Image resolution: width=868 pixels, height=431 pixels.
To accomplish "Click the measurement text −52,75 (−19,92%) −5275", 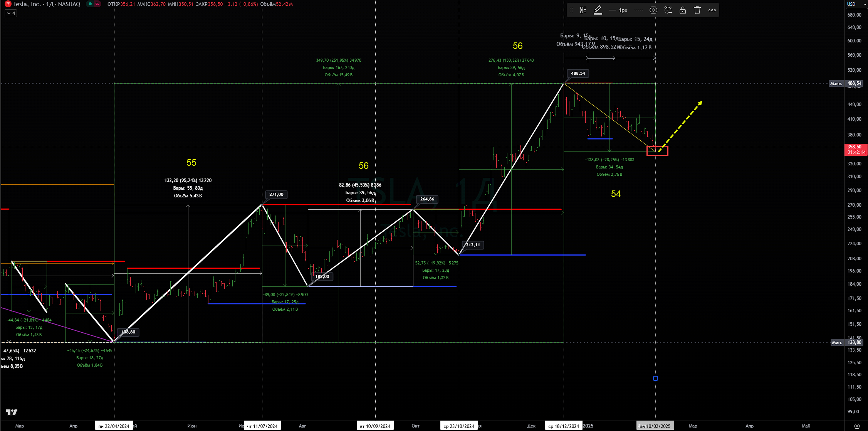I will [436, 263].
